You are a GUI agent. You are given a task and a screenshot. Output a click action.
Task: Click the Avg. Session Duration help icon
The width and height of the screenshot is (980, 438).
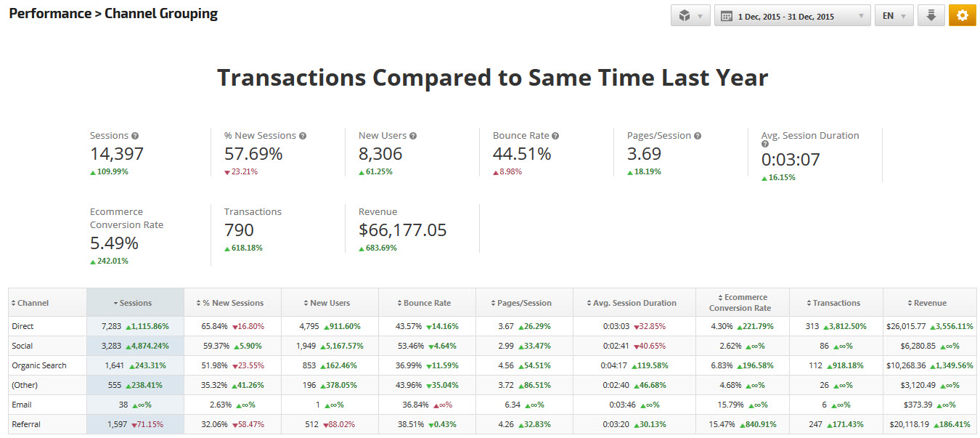coord(765,145)
